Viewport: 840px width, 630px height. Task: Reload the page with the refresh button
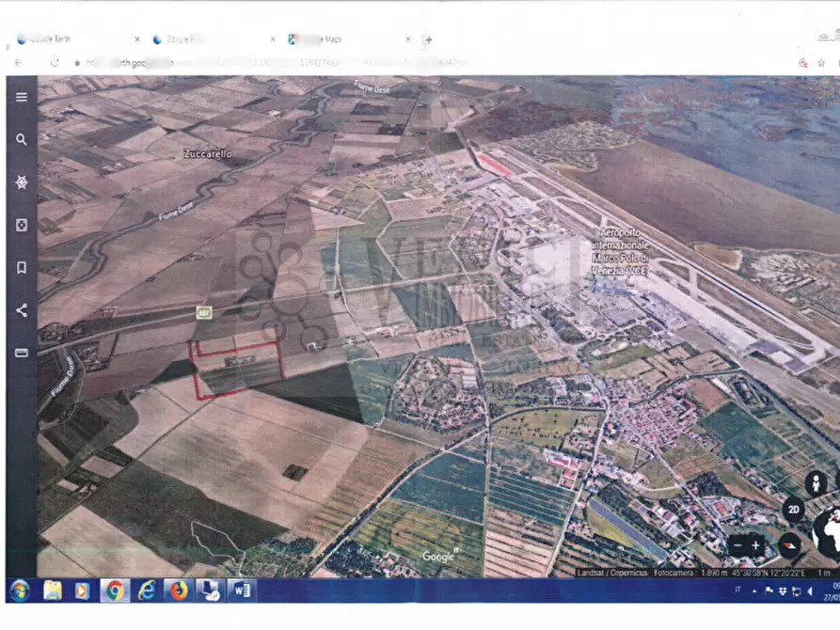[55, 62]
